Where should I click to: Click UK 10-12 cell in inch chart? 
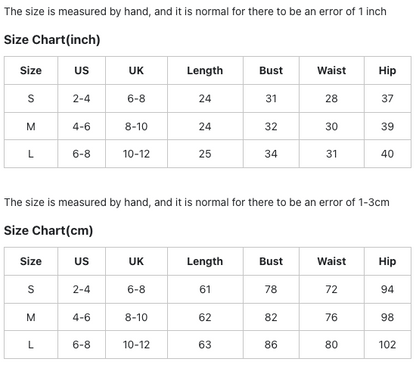click(136, 154)
